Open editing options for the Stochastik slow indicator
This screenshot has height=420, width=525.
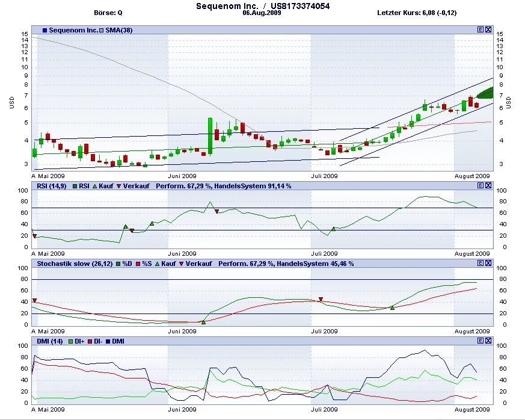(x=480, y=263)
